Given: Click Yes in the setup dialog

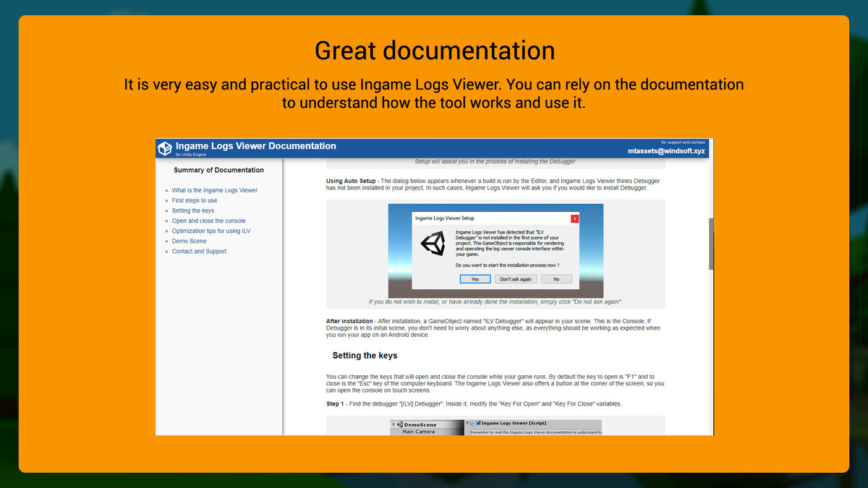Looking at the screenshot, I should point(475,279).
